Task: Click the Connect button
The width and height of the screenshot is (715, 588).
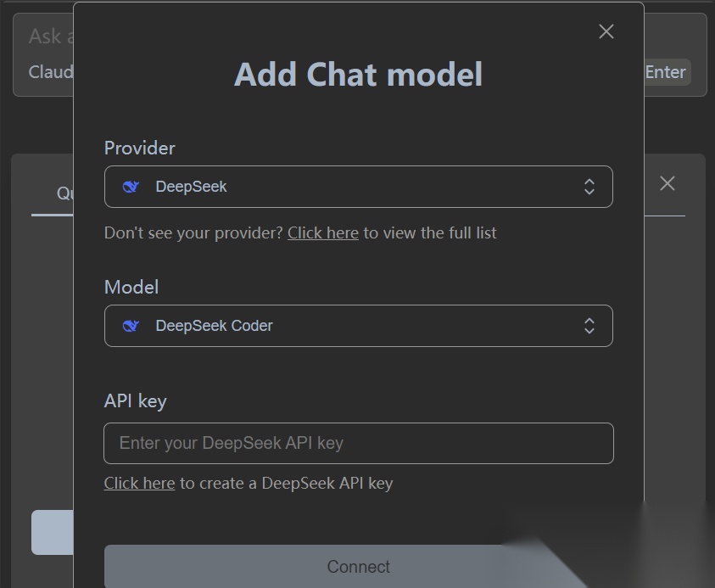Action: pos(359,567)
